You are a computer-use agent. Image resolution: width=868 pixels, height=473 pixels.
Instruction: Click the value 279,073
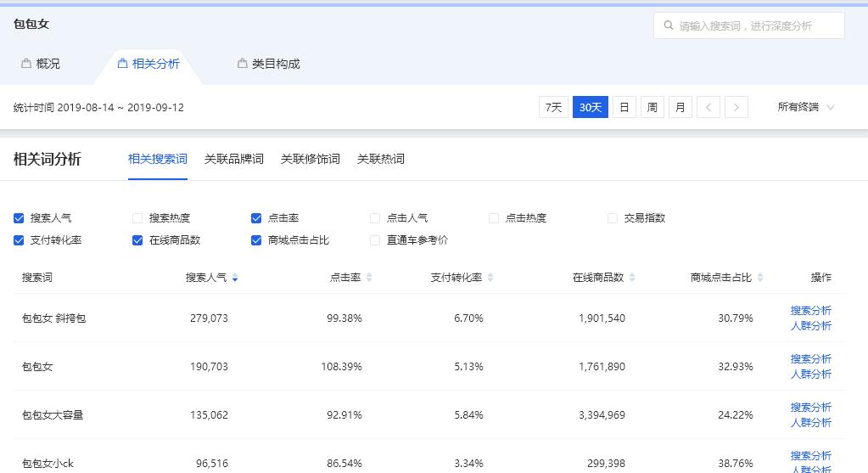pos(209,318)
